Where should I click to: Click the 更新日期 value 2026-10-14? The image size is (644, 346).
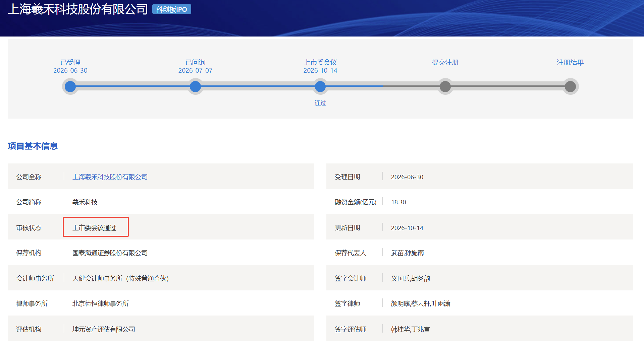click(x=407, y=228)
